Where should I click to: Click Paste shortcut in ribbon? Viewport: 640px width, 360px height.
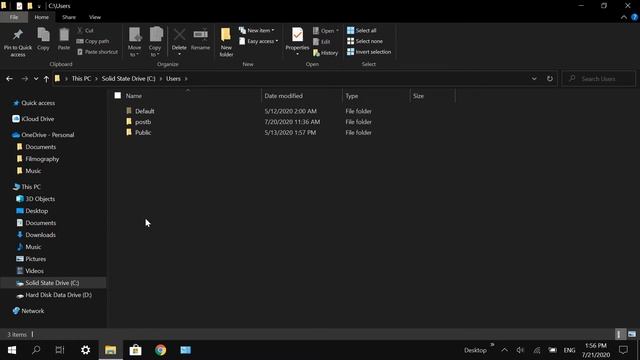point(97,52)
